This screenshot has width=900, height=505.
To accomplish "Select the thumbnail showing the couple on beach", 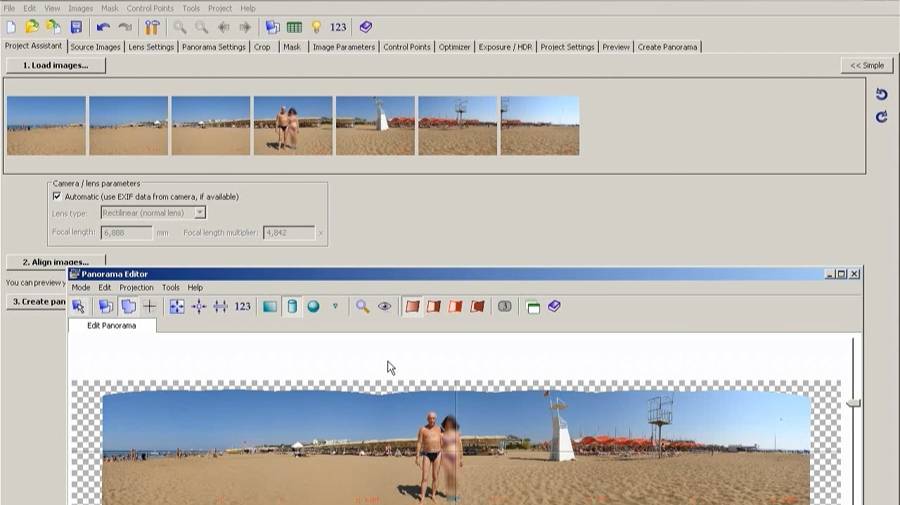I will tap(293, 126).
